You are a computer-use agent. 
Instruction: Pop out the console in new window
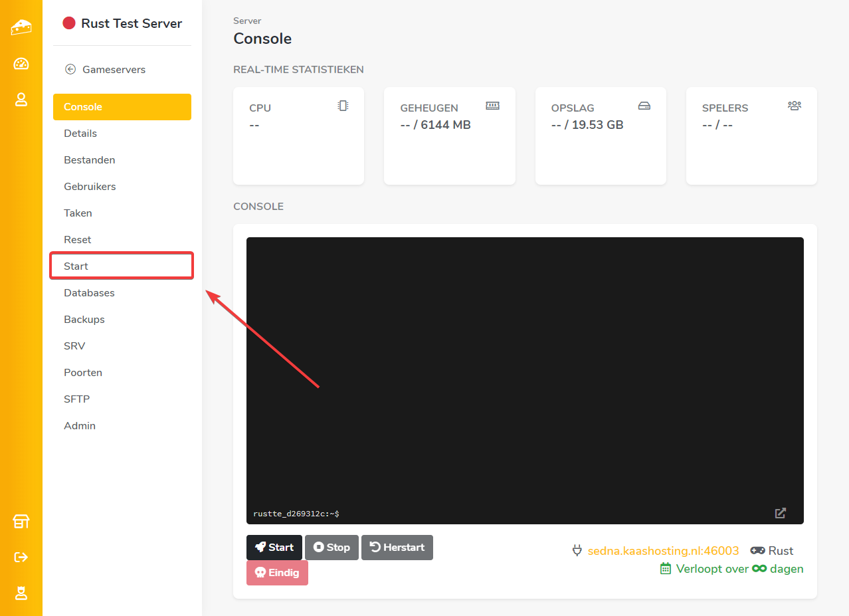(x=781, y=513)
